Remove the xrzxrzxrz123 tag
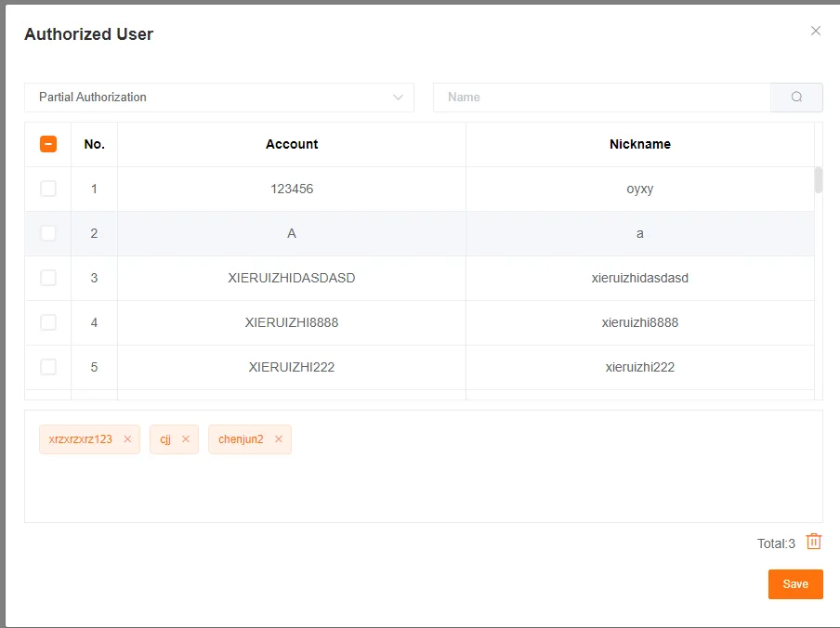The height and width of the screenshot is (628, 840). pyautogui.click(x=127, y=438)
